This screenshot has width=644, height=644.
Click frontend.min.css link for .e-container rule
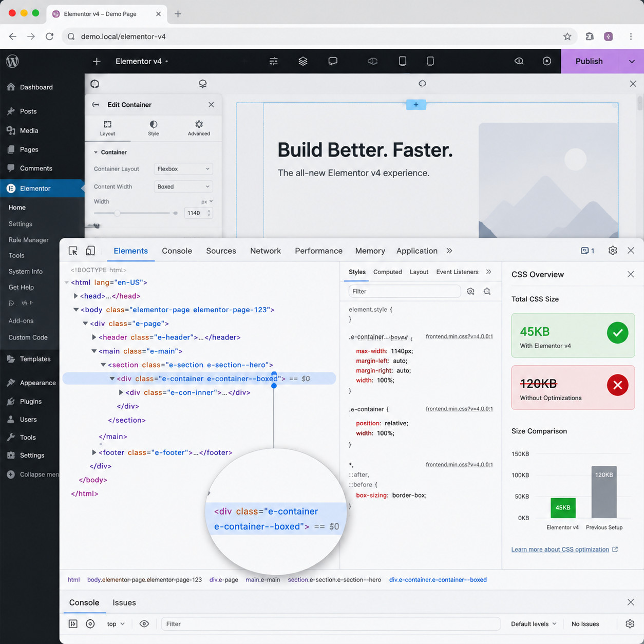pos(459,409)
